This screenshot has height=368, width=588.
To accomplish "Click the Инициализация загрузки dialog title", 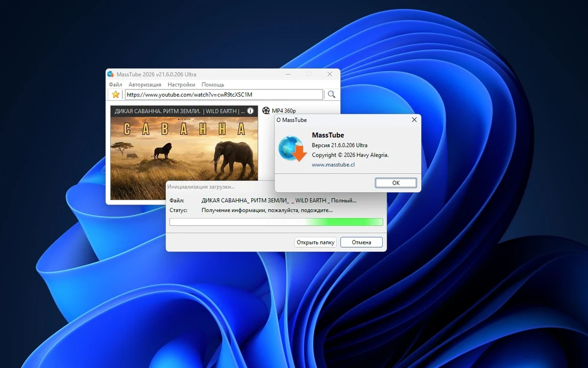I will coord(201,186).
